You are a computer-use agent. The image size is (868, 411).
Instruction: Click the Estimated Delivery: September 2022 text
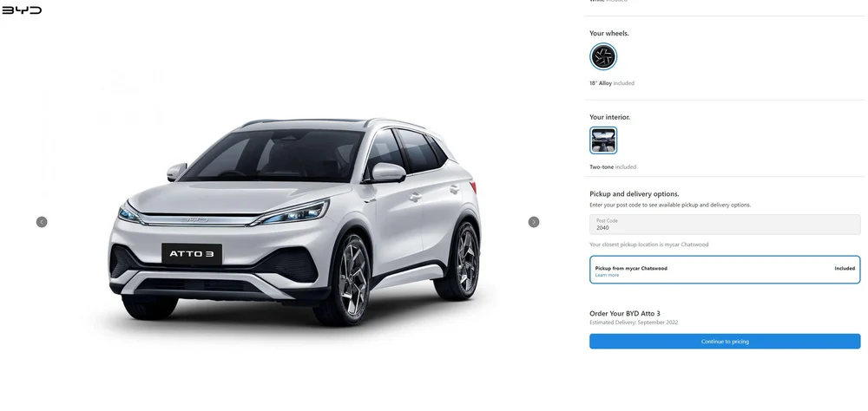click(x=634, y=323)
